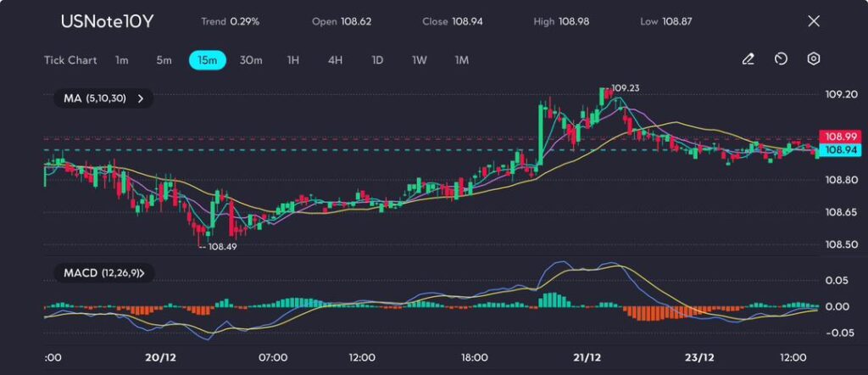The image size is (868, 375).
Task: Switch to Tick Chart view
Action: click(70, 60)
